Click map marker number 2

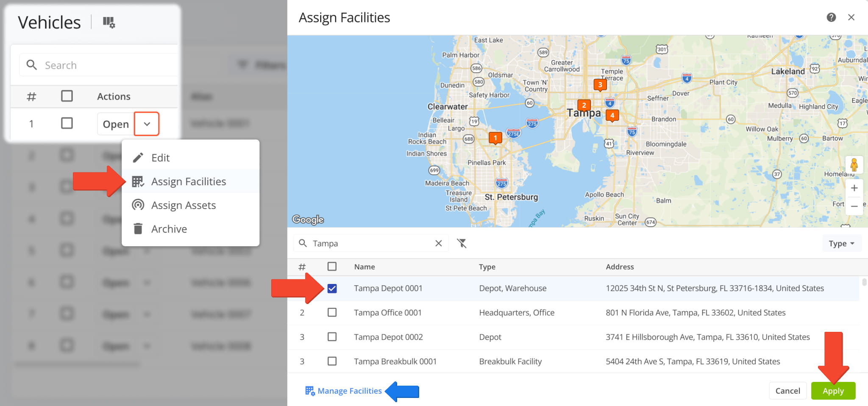coord(584,106)
